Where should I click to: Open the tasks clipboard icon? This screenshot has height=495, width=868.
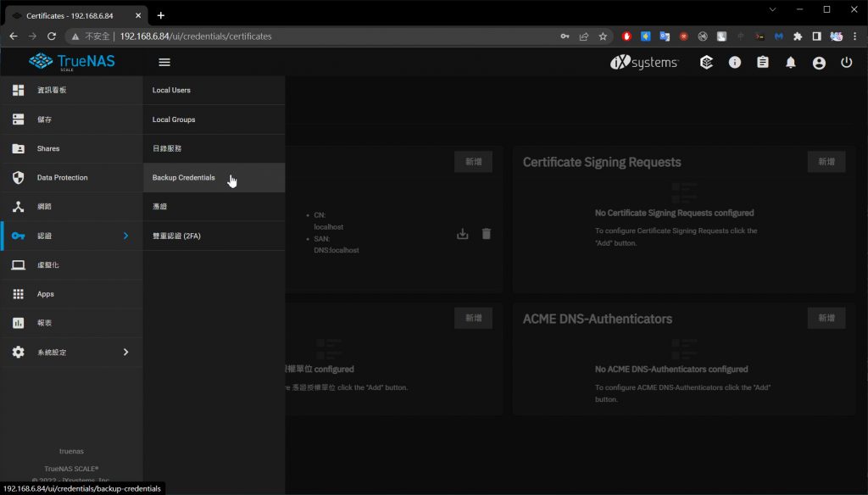tap(762, 63)
